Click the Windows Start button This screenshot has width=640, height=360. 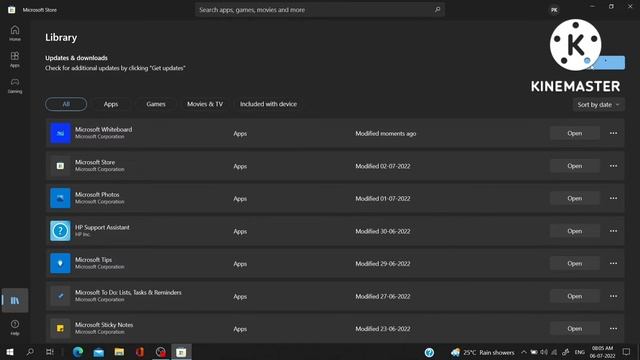point(10,352)
